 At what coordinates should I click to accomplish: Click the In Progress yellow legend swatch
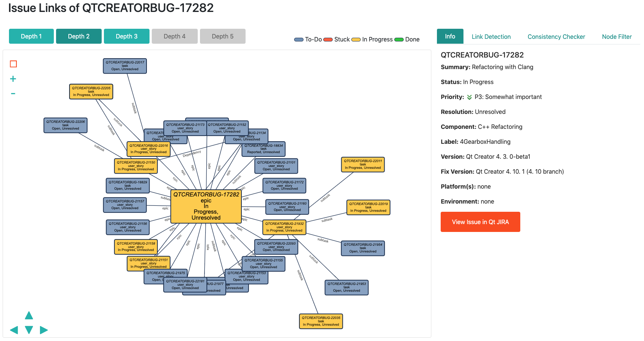pyautogui.click(x=356, y=40)
